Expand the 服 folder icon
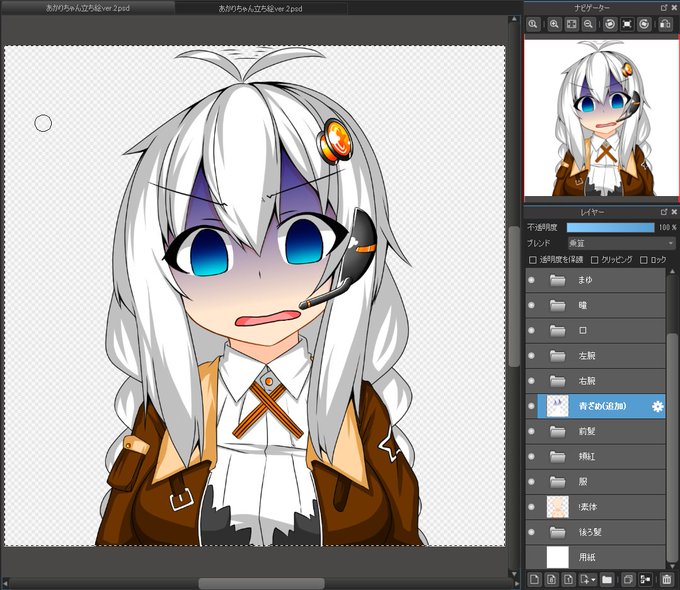 [558, 482]
